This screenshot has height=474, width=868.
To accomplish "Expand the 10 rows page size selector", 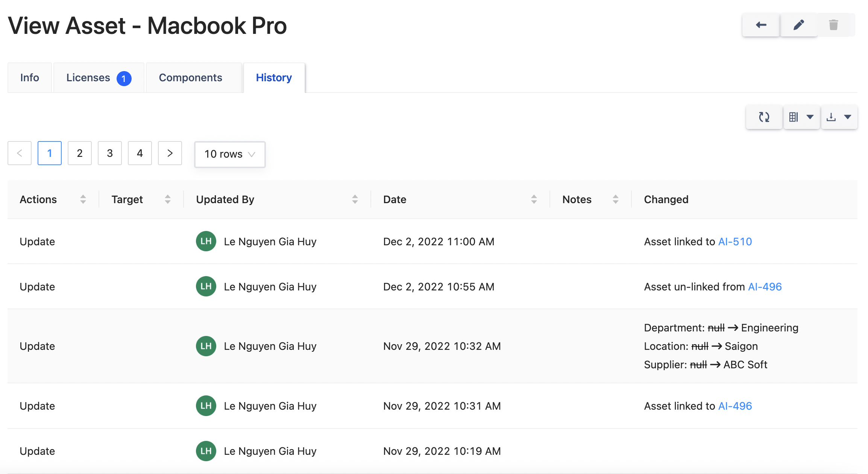I will coord(230,154).
